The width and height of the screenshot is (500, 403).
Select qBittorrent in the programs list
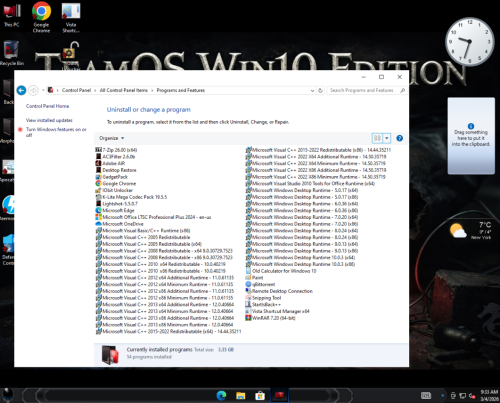pos(260,284)
